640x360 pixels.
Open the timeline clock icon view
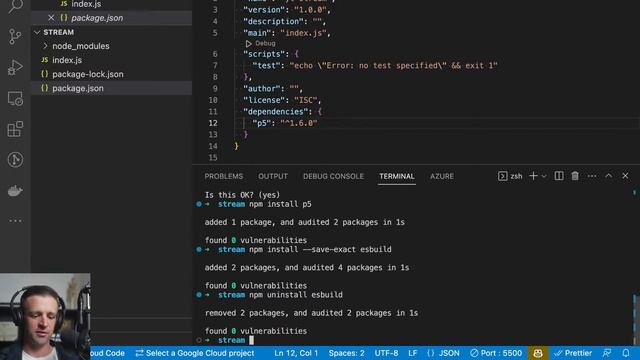(x=15, y=160)
